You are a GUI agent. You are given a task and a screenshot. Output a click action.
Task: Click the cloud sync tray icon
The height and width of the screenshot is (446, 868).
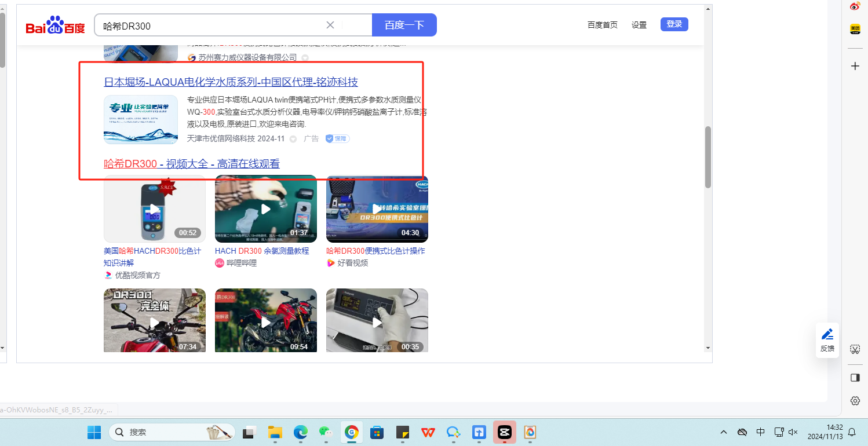click(742, 432)
